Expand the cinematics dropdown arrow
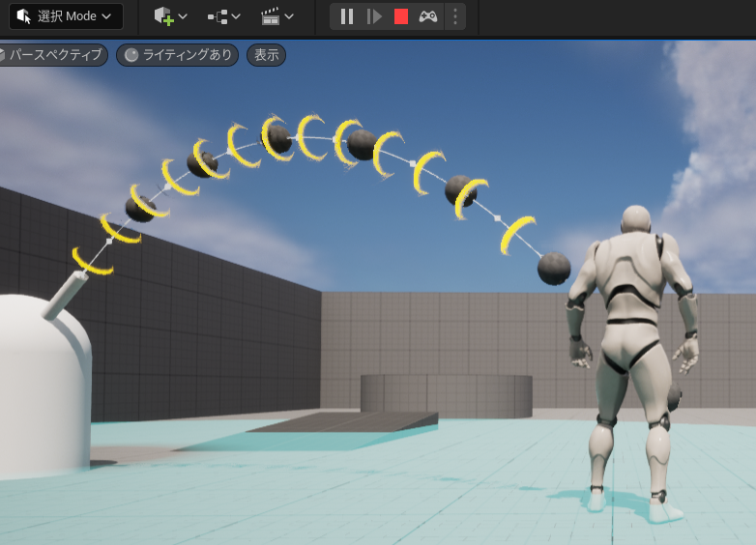The width and height of the screenshot is (756, 545). click(x=289, y=16)
